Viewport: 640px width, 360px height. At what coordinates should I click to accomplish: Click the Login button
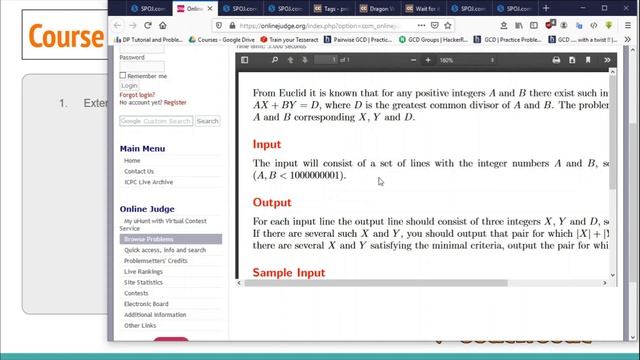pos(129,86)
